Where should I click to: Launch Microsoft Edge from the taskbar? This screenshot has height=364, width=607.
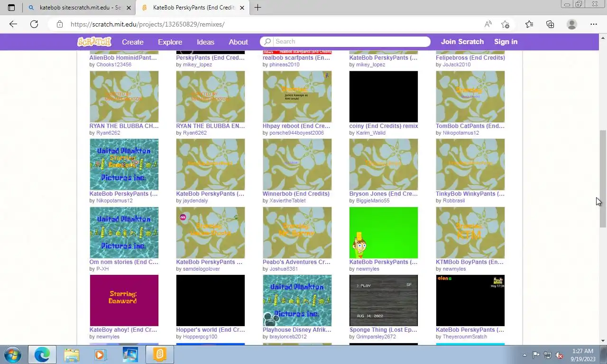42,355
